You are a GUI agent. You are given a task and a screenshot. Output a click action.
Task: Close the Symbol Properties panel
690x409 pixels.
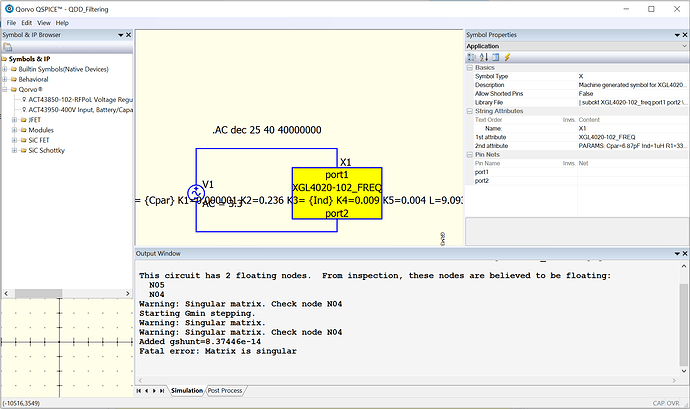(685, 35)
